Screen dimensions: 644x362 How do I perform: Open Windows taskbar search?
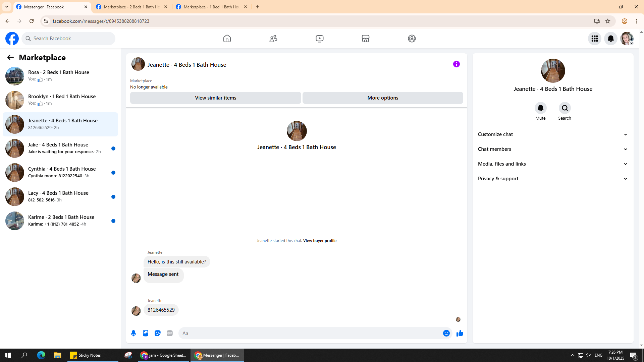[x=24, y=355]
